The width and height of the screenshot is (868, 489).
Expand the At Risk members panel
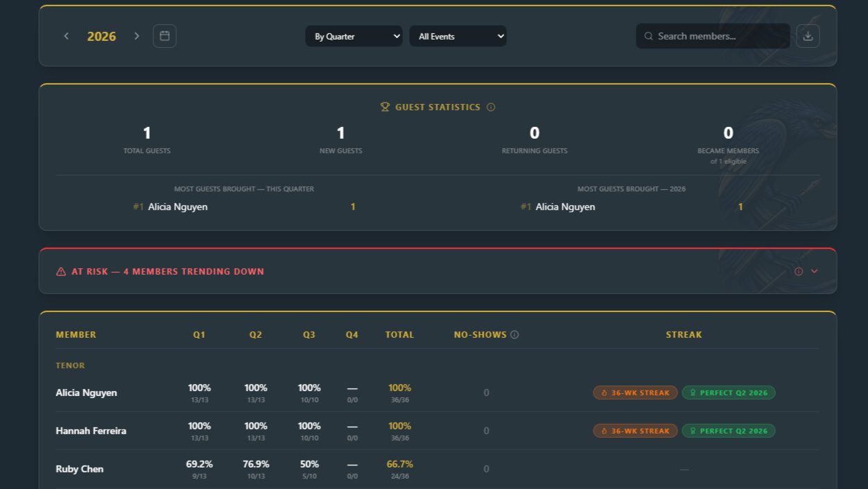815,271
